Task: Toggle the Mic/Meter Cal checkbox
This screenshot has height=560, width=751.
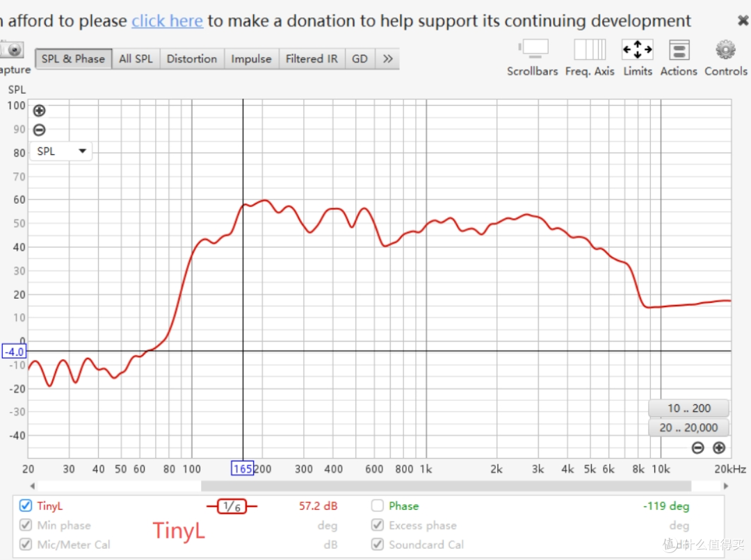Action: (26, 545)
